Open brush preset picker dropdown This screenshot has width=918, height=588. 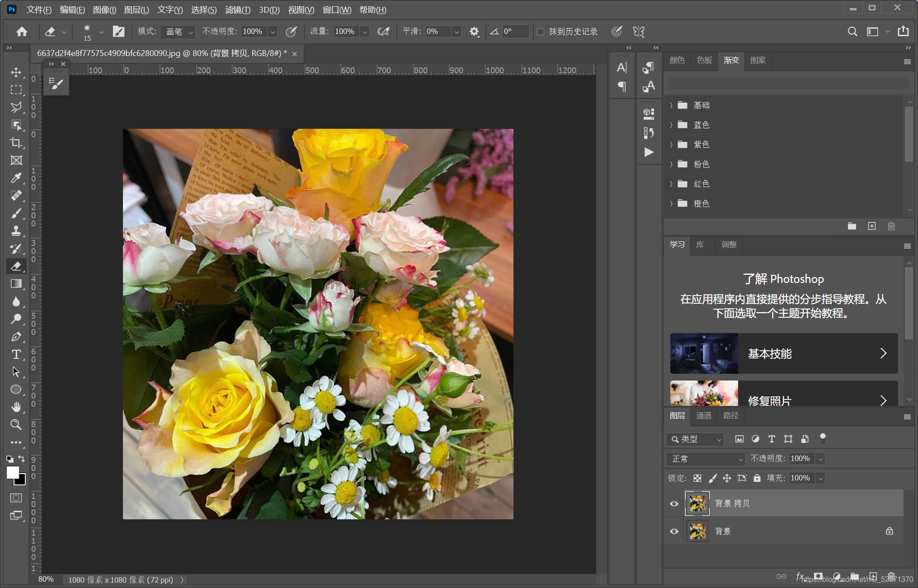[x=101, y=32]
